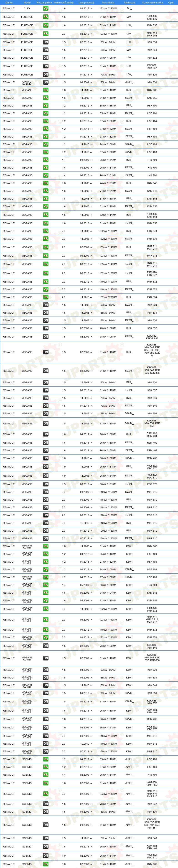Click ON icon in Megane Kombi R9M 409 row

pyautogui.click(x=46, y=719)
